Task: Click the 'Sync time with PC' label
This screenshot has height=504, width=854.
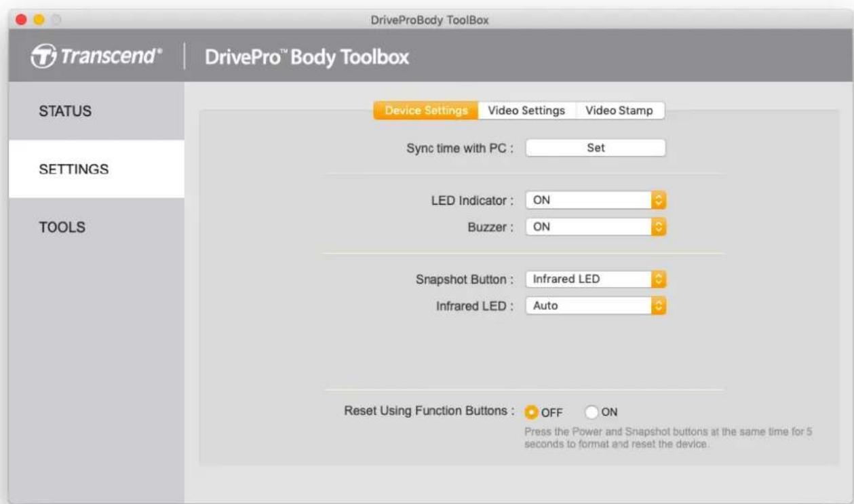Action: (460, 149)
